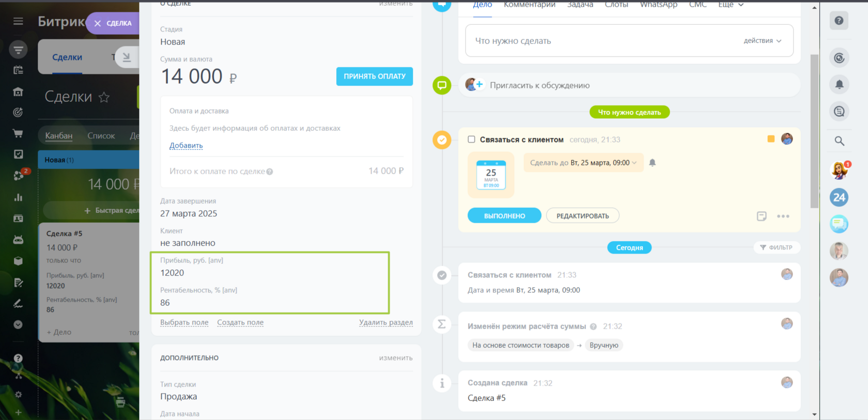Click the search magnifier icon in right panel
The width and height of the screenshot is (868, 420).
(x=840, y=141)
